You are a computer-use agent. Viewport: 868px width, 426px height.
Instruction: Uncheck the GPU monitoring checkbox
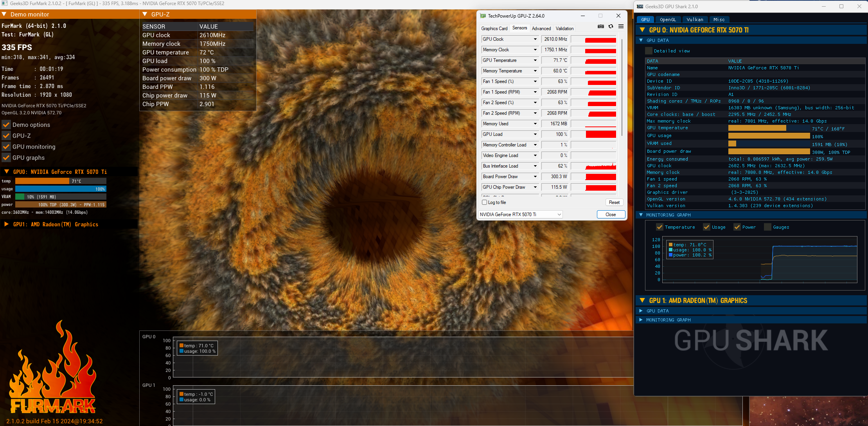pos(6,147)
